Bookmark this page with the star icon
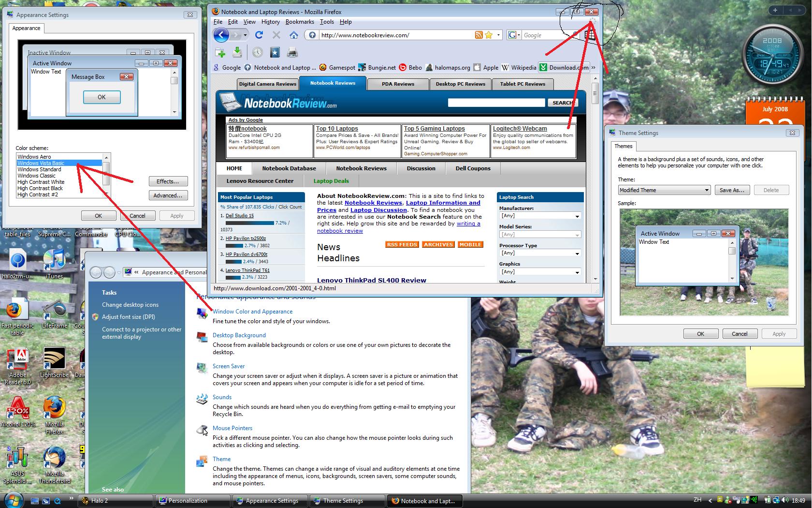Screen dimensions: 812x508 point(489,35)
